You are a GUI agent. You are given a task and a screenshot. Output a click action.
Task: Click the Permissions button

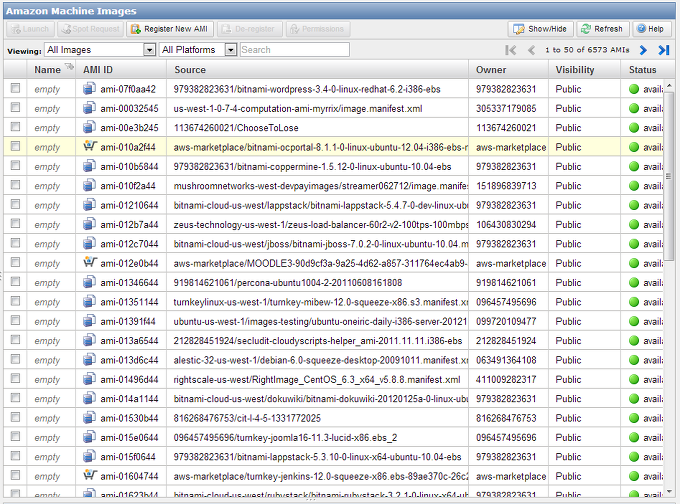(x=318, y=29)
